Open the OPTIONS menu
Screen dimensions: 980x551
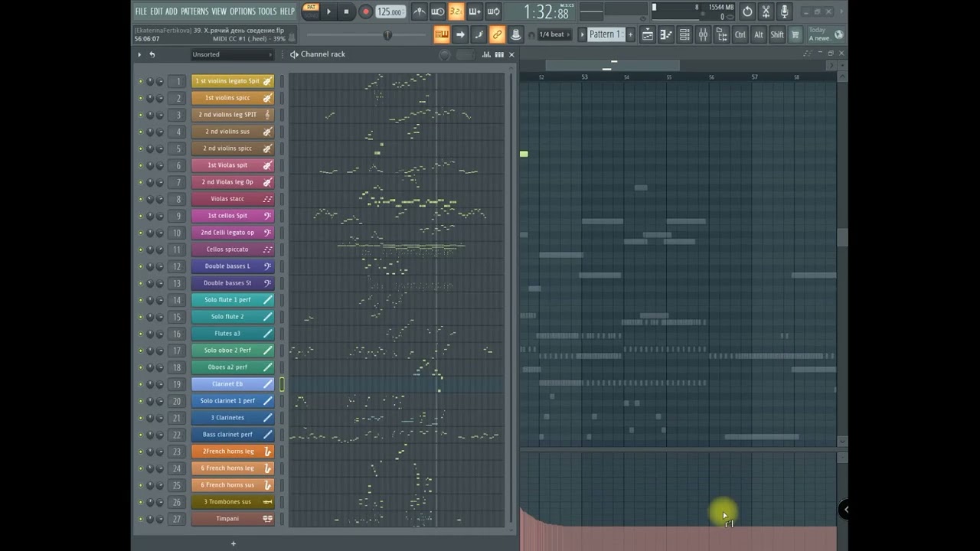pyautogui.click(x=242, y=11)
